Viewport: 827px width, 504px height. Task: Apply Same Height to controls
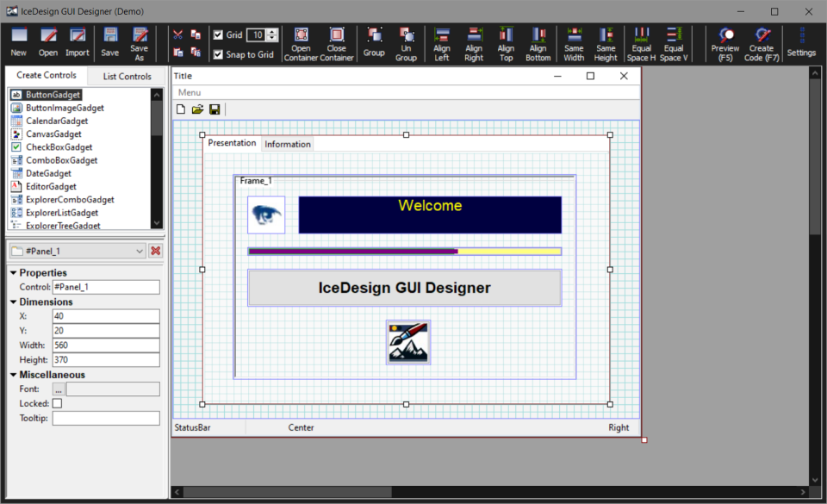click(606, 44)
